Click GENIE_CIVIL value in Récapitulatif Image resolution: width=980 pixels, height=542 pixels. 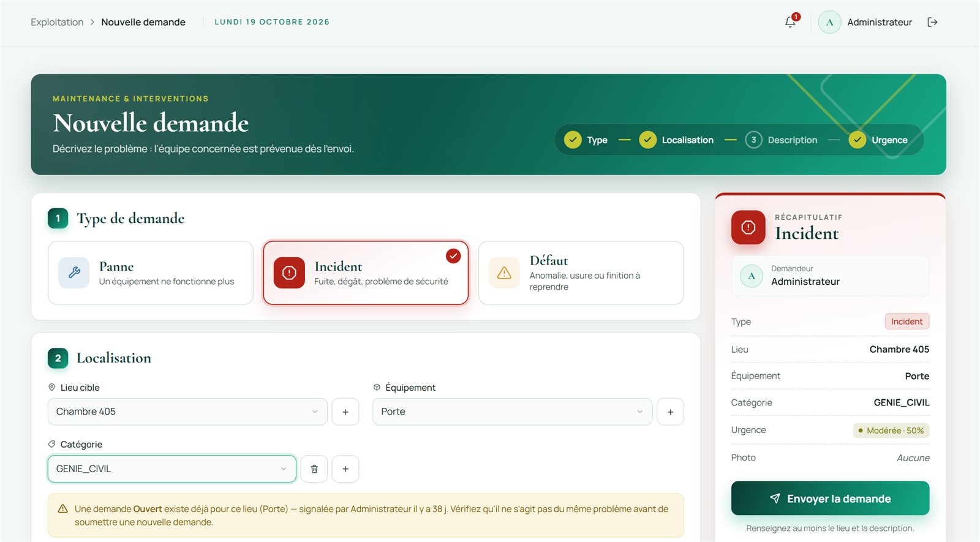click(901, 403)
